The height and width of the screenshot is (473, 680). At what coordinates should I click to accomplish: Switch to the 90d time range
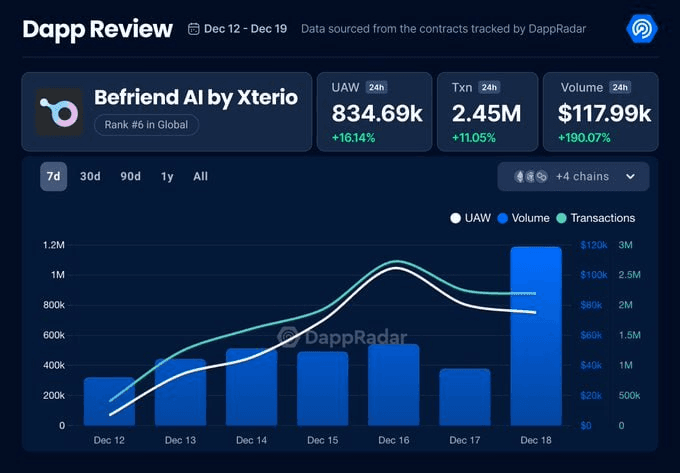coord(130,177)
